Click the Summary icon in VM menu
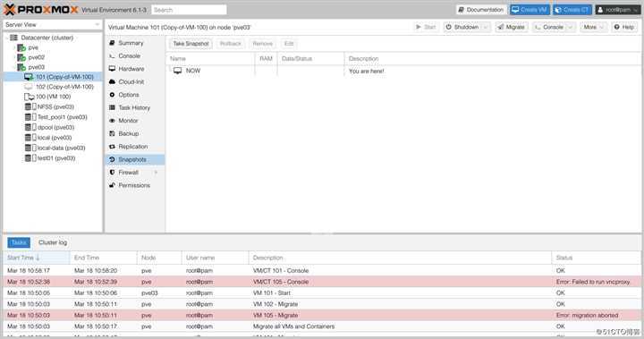 pyautogui.click(x=112, y=43)
